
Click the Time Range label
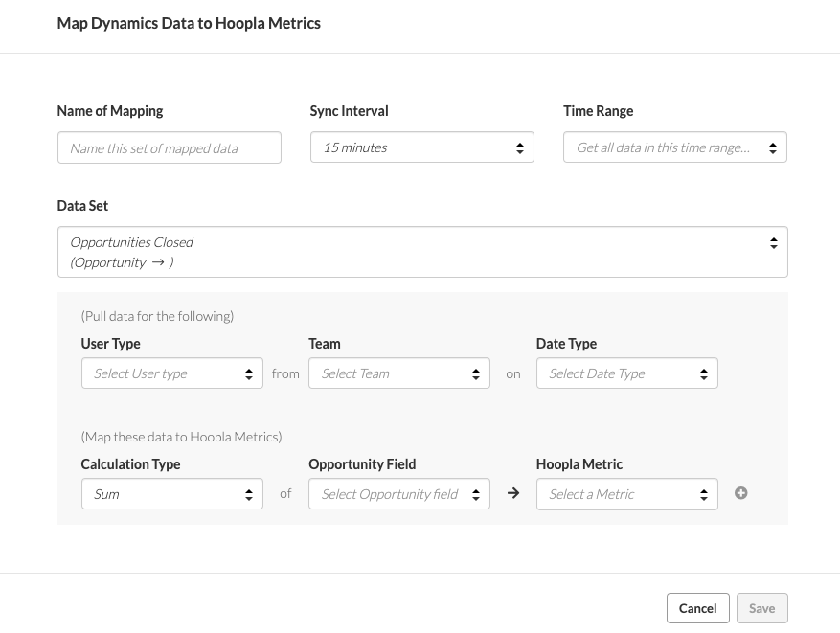click(598, 111)
